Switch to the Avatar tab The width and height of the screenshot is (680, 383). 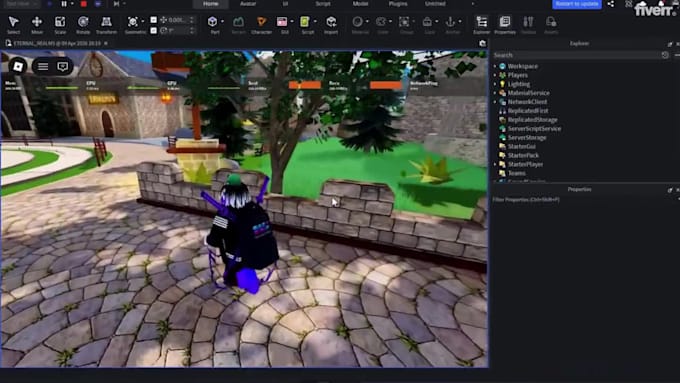[248, 4]
